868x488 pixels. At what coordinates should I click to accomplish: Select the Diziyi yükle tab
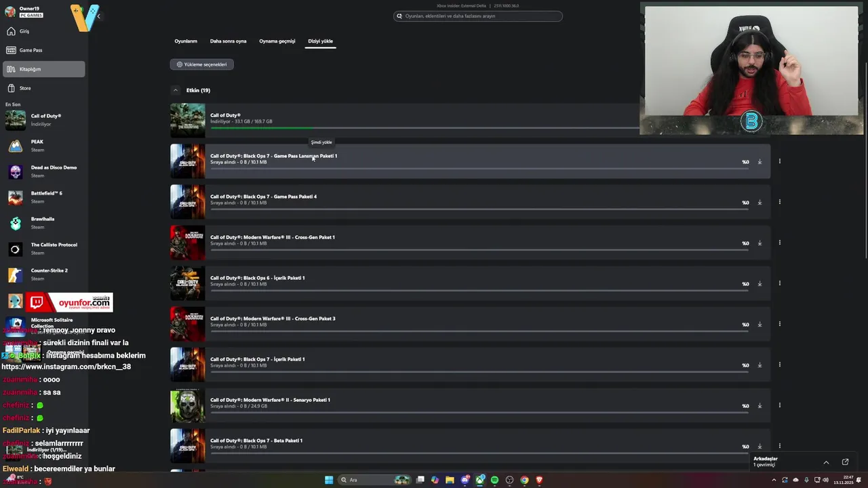click(320, 41)
